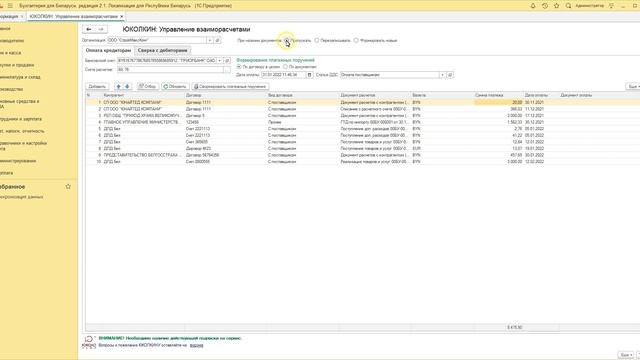The height and width of the screenshot is (360, 640).
Task: Expand the bank account dropdown arrow
Action: click(220, 60)
